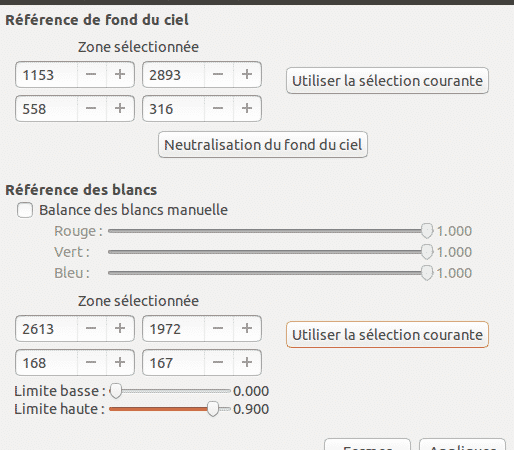Use current selection for white reference

387,335
